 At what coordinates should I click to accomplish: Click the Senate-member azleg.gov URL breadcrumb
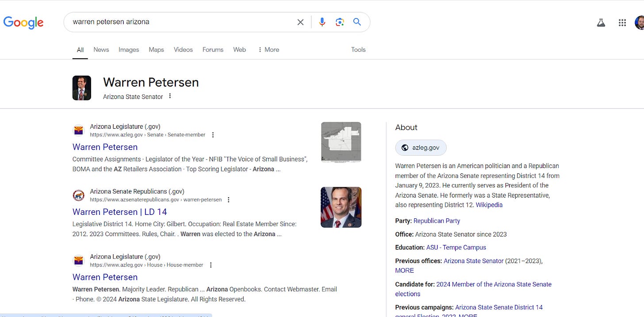click(x=148, y=135)
